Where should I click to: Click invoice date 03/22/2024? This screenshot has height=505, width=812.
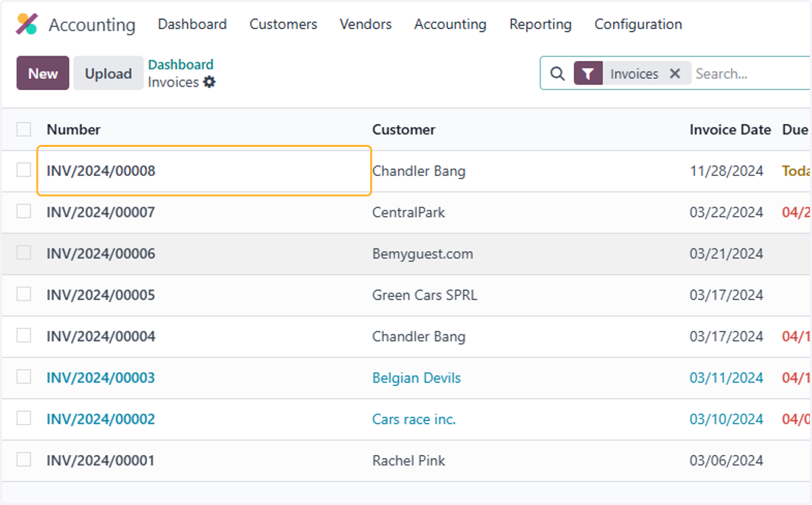pos(727,212)
